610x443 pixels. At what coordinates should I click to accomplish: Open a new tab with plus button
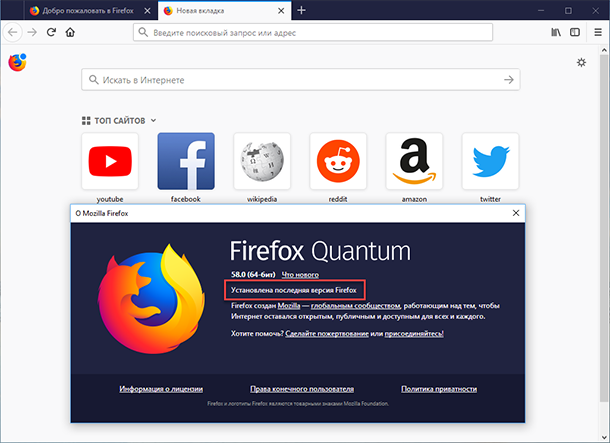pyautogui.click(x=301, y=11)
